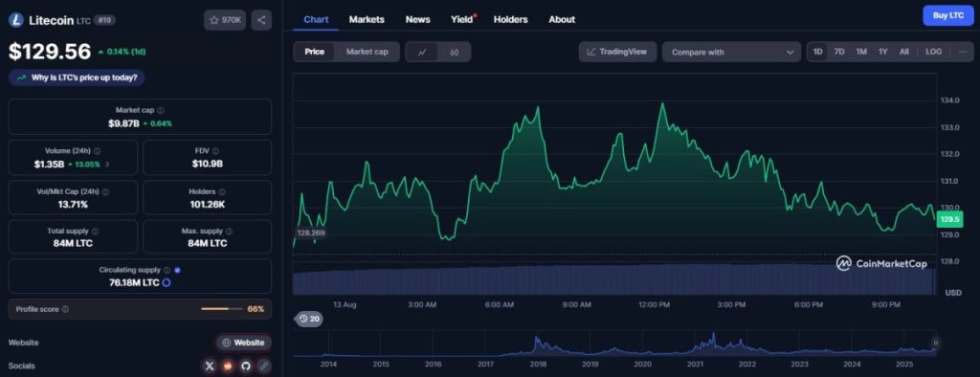The height and width of the screenshot is (377, 980).
Task: Select Market cap chart mode
Action: pos(367,52)
